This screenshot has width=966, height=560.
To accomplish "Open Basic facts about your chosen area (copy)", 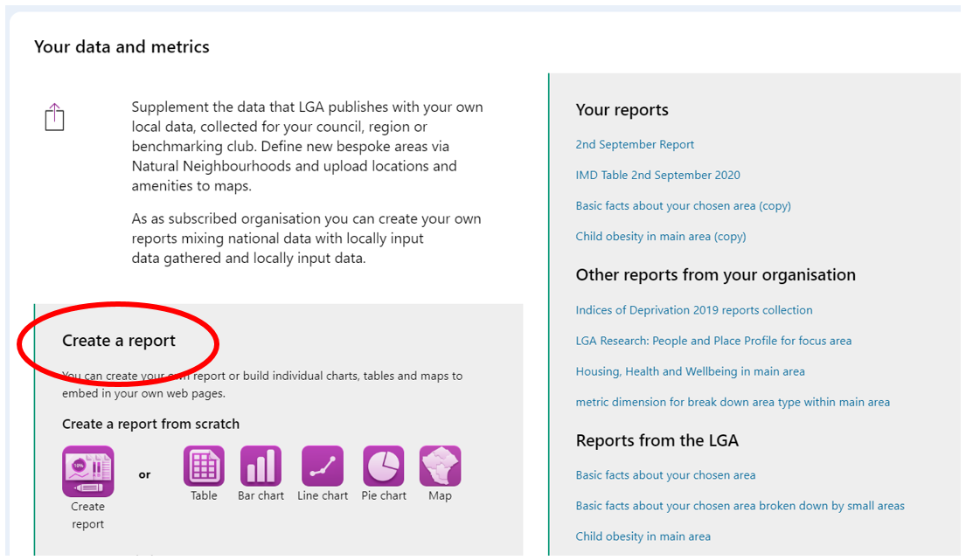I will 684,205.
